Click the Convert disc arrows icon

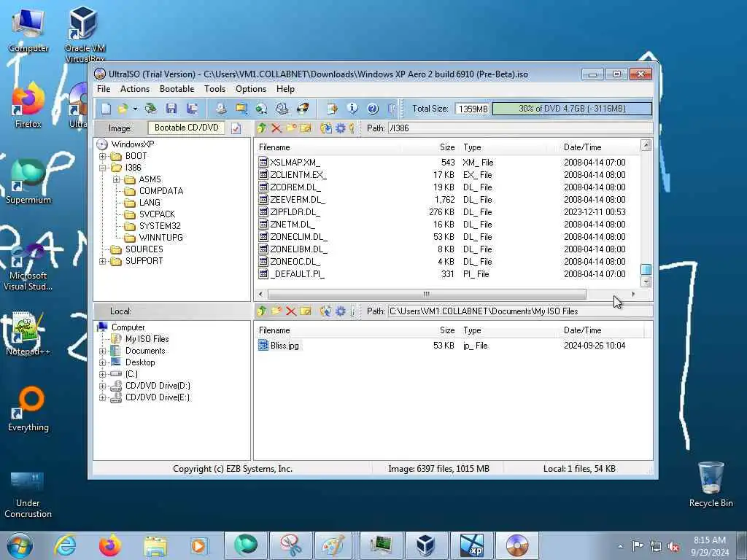tap(261, 109)
